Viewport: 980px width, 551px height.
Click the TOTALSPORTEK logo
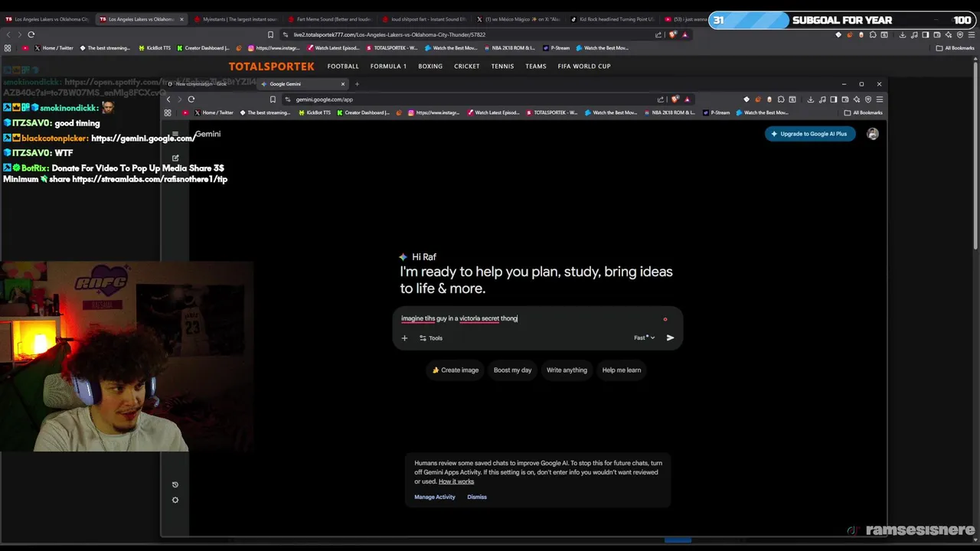point(271,66)
